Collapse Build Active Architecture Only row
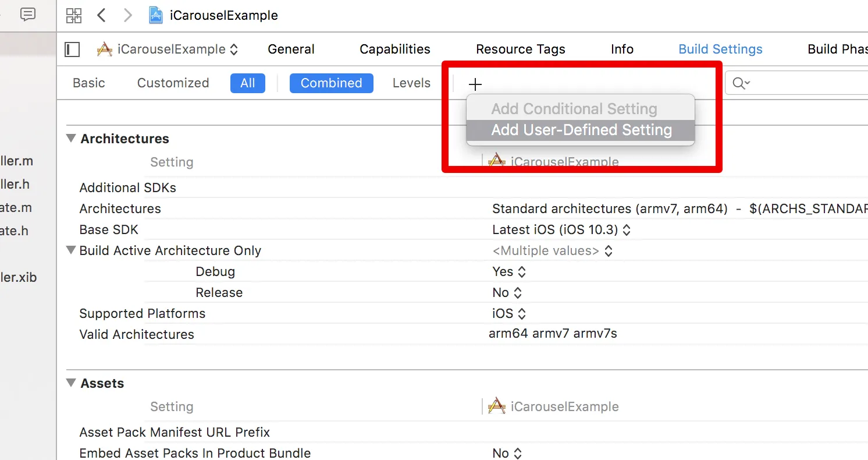Screen dimensions: 868x460 [71, 250]
